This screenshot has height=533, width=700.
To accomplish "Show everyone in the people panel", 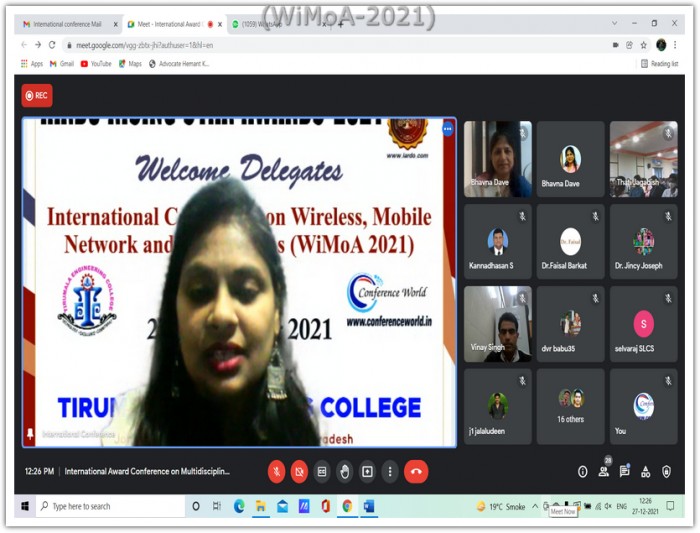I will tap(603, 471).
